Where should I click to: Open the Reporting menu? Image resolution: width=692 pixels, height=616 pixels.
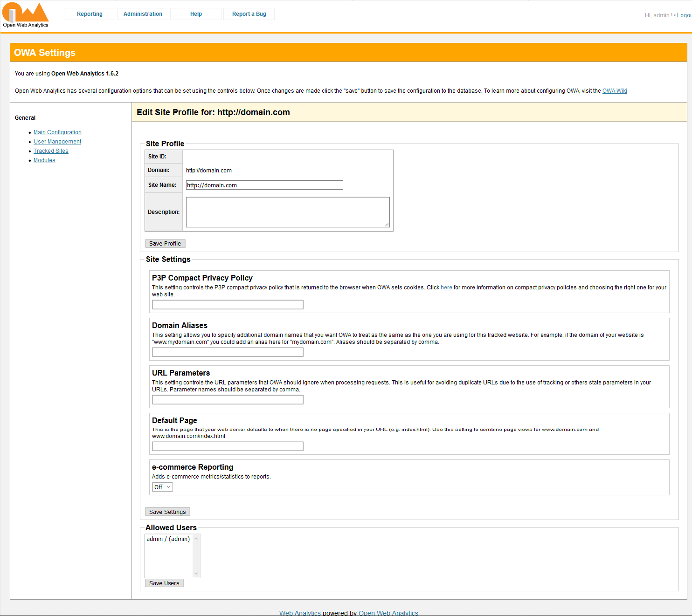pyautogui.click(x=90, y=14)
